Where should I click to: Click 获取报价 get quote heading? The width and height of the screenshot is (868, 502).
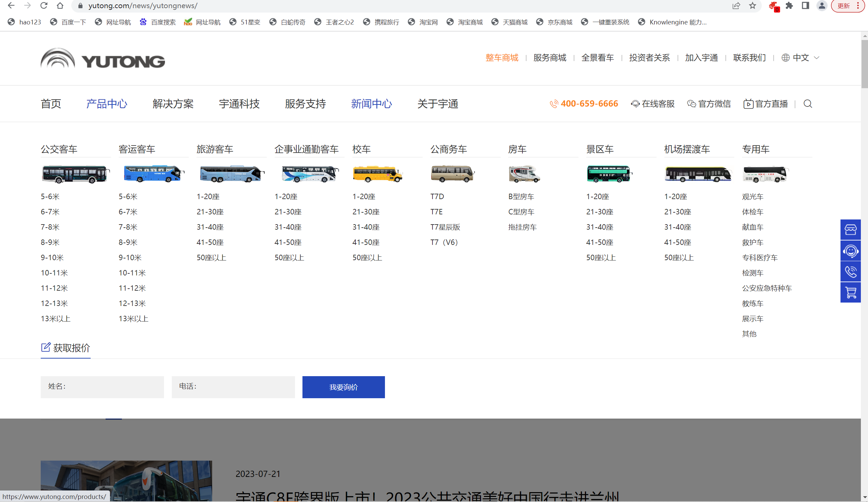coord(66,348)
